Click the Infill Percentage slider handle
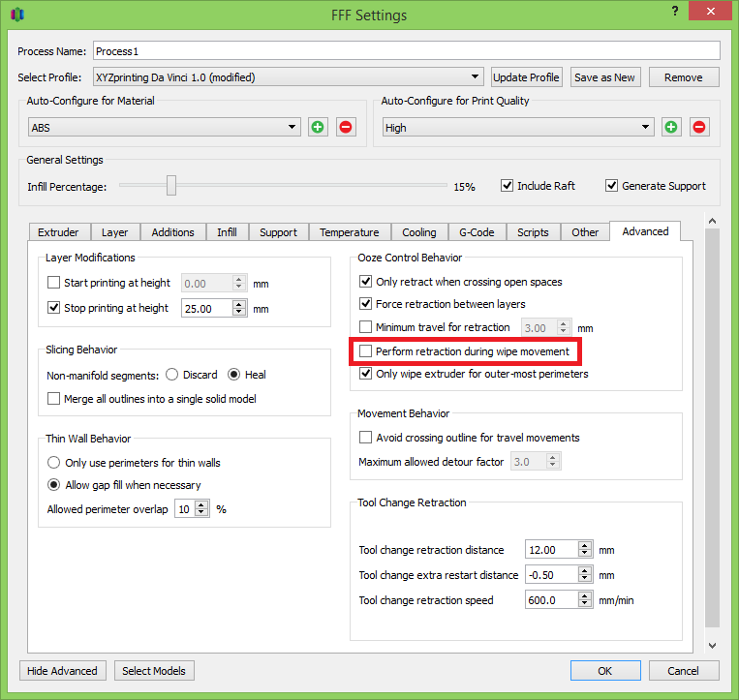 pyautogui.click(x=171, y=186)
